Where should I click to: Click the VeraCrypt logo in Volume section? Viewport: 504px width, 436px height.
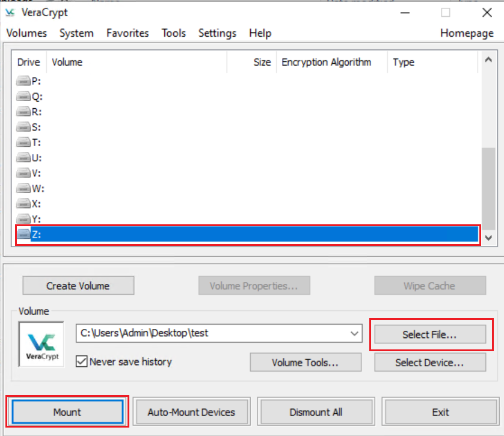coord(42,344)
